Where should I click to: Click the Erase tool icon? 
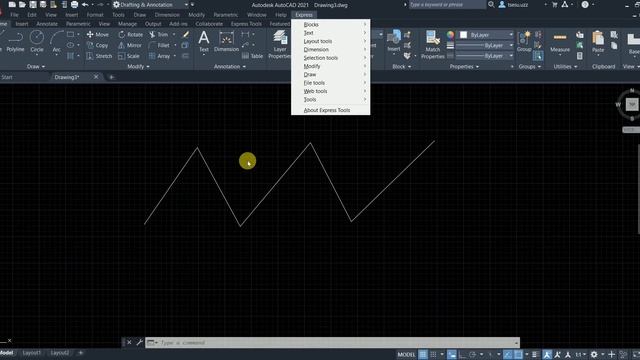tap(186, 35)
